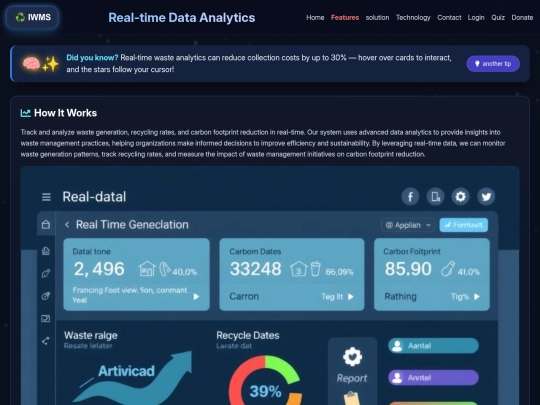Click the Facebook round icon
The image size is (540, 405).
click(x=410, y=197)
